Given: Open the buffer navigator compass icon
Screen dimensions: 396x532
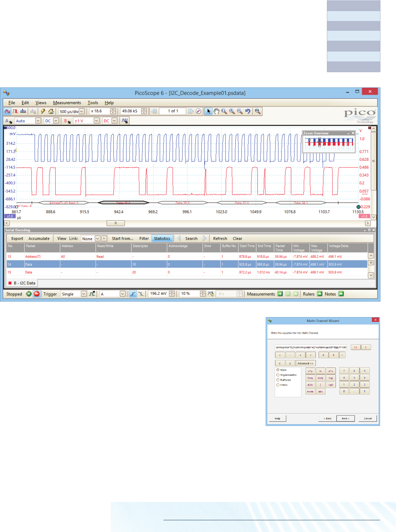Looking at the screenshot, I should pyautogui.click(x=198, y=111).
